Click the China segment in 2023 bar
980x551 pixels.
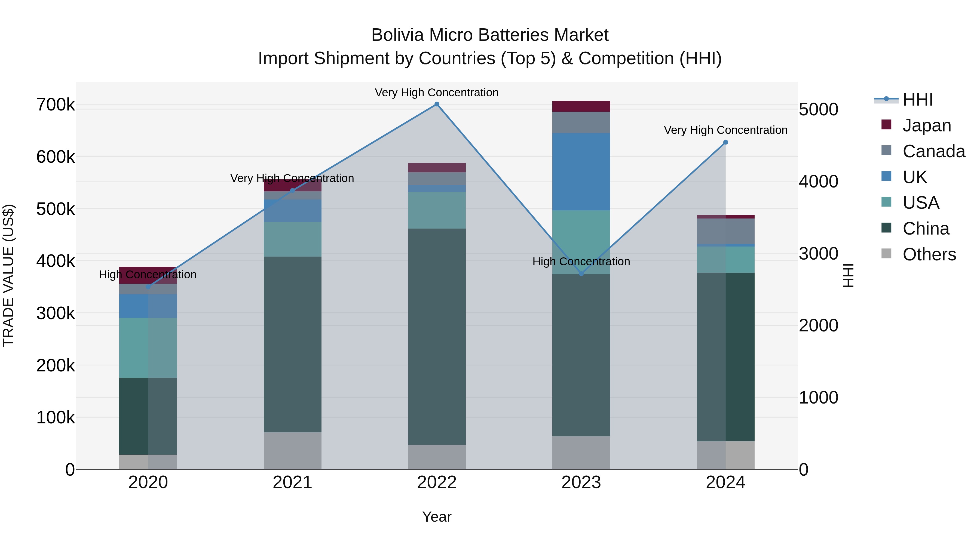581,355
